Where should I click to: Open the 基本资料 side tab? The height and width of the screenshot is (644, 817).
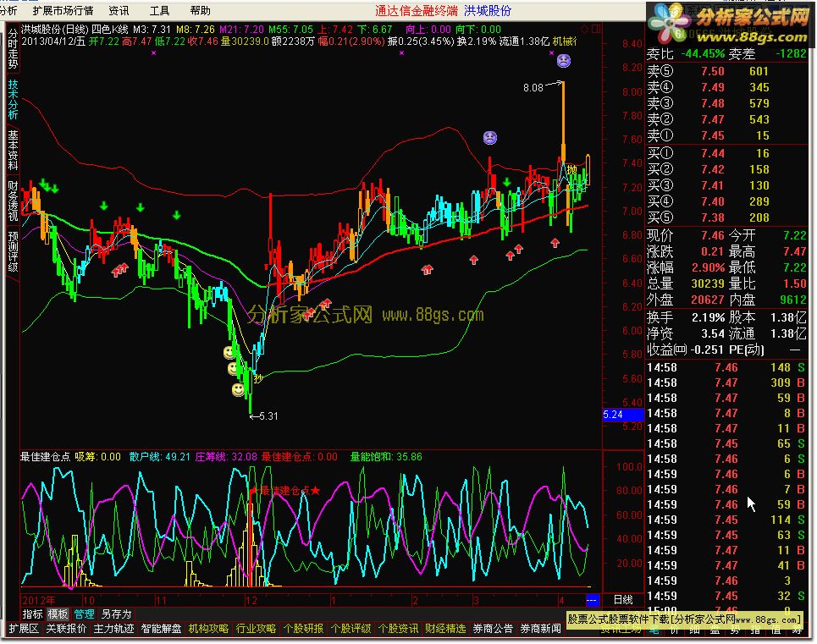pos(13,150)
